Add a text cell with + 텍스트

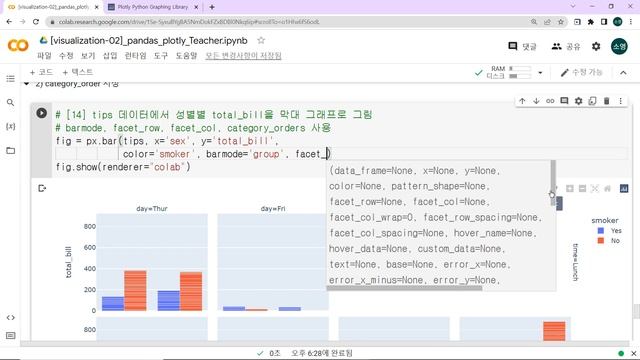[x=78, y=72]
